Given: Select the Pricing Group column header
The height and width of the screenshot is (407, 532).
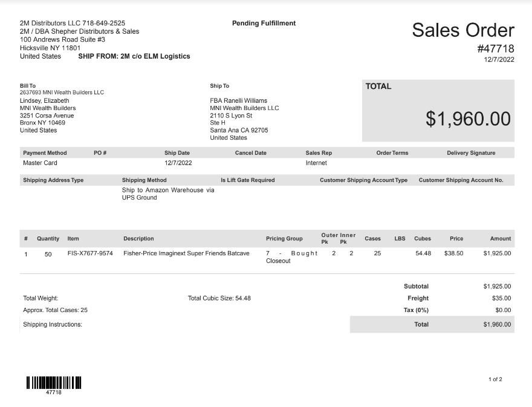Looking at the screenshot, I should [x=284, y=238].
